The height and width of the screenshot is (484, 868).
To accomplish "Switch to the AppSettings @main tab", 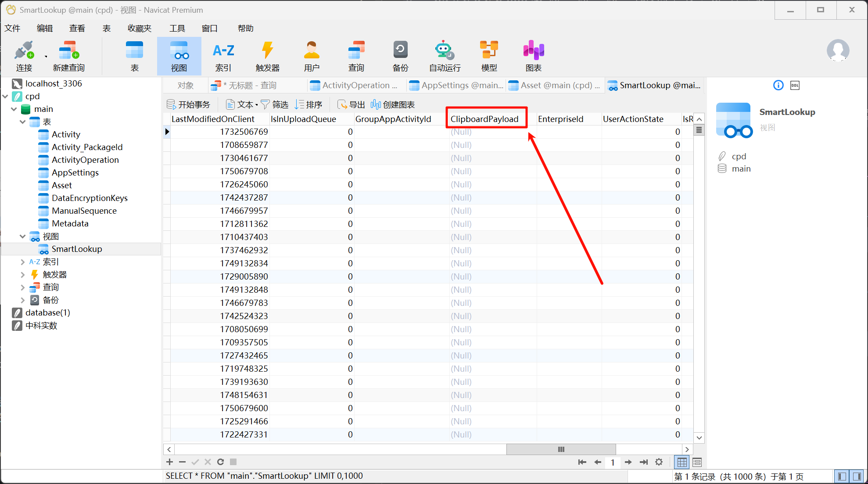I will pos(456,86).
